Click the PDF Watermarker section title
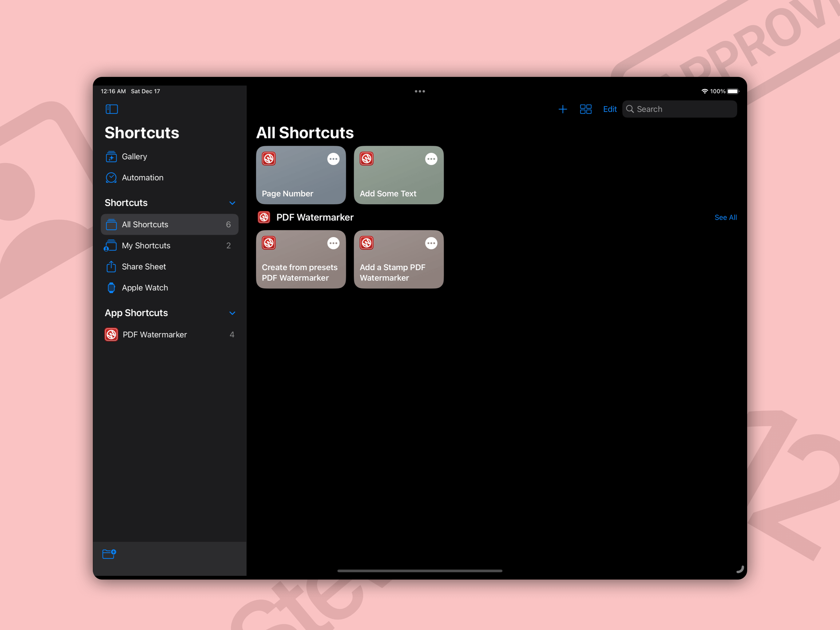Screen dimensions: 840x630 (x=315, y=217)
